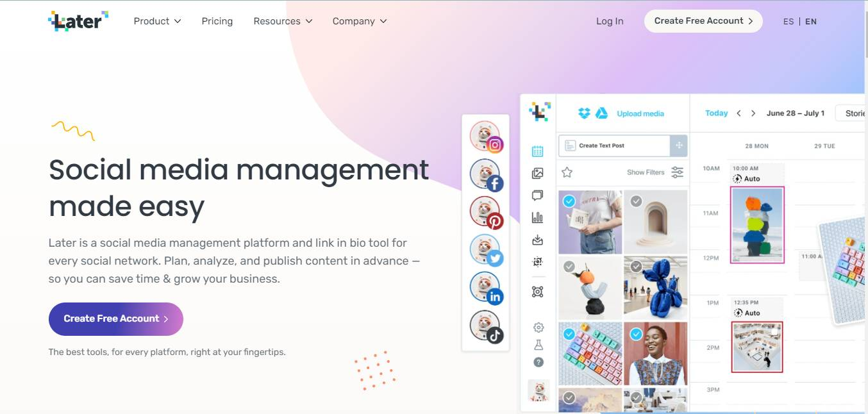
Task: Click the Google Drive import icon
Action: [x=601, y=113]
